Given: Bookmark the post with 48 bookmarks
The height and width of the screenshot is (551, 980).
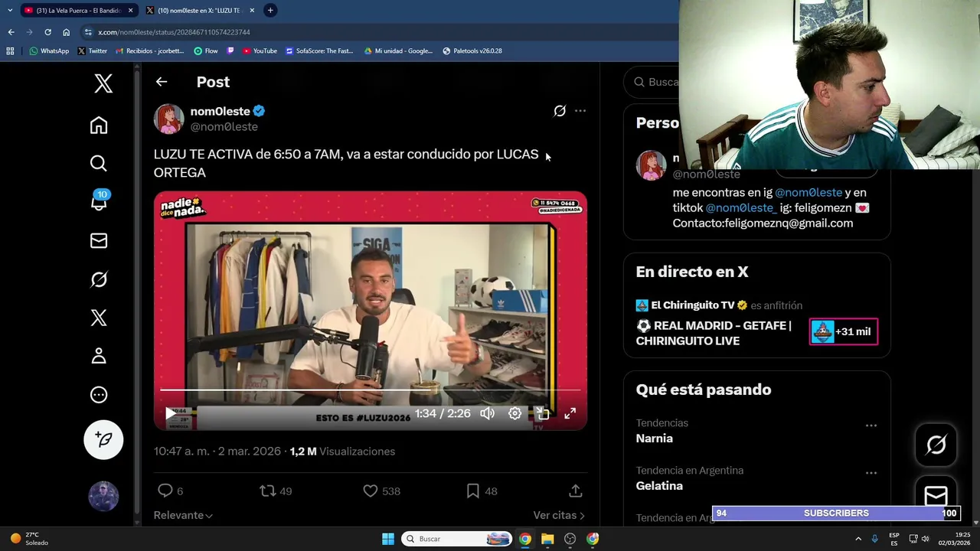Looking at the screenshot, I should coord(473,491).
